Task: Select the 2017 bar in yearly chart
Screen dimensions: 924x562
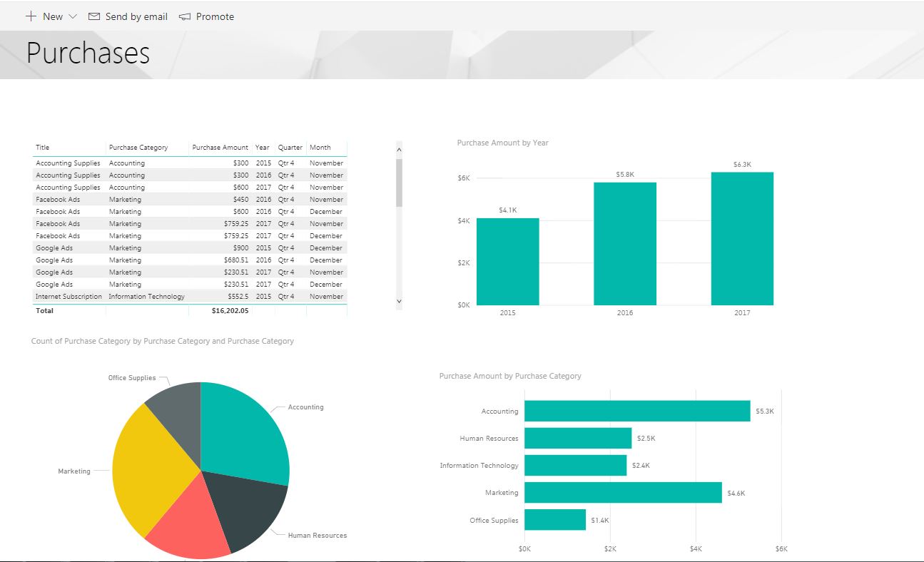Action: (742, 239)
